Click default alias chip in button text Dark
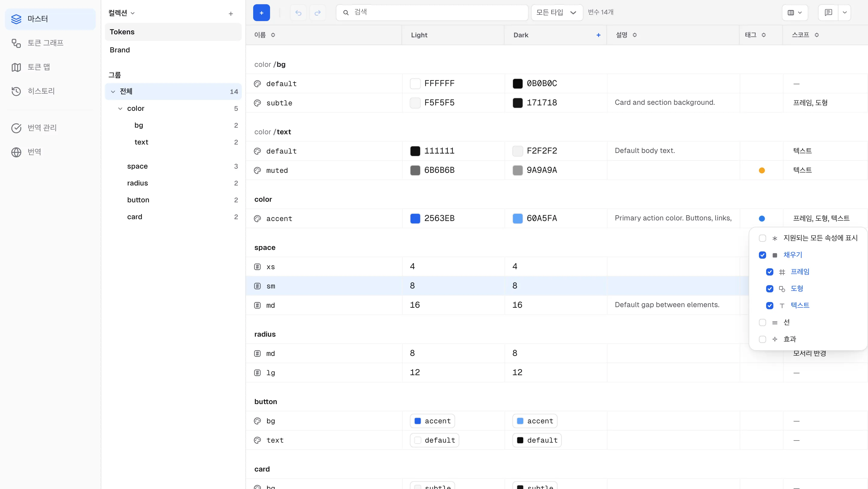 (x=537, y=440)
